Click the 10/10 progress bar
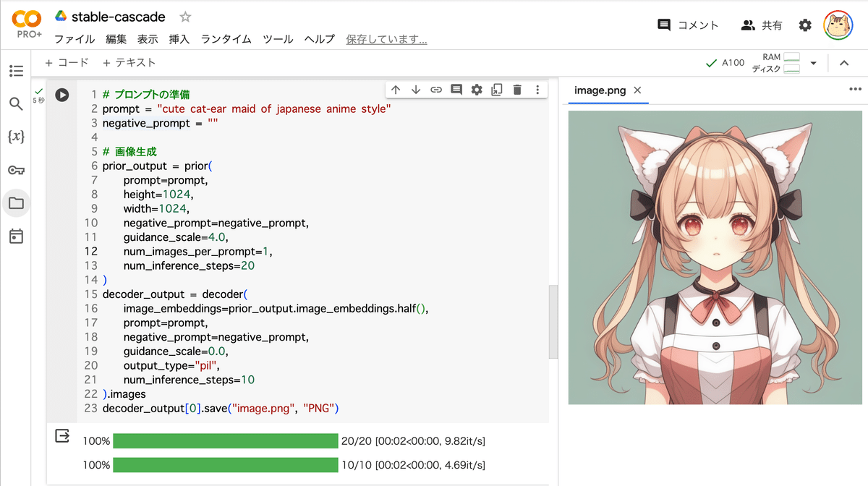The height and width of the screenshot is (486, 868). coord(226,465)
